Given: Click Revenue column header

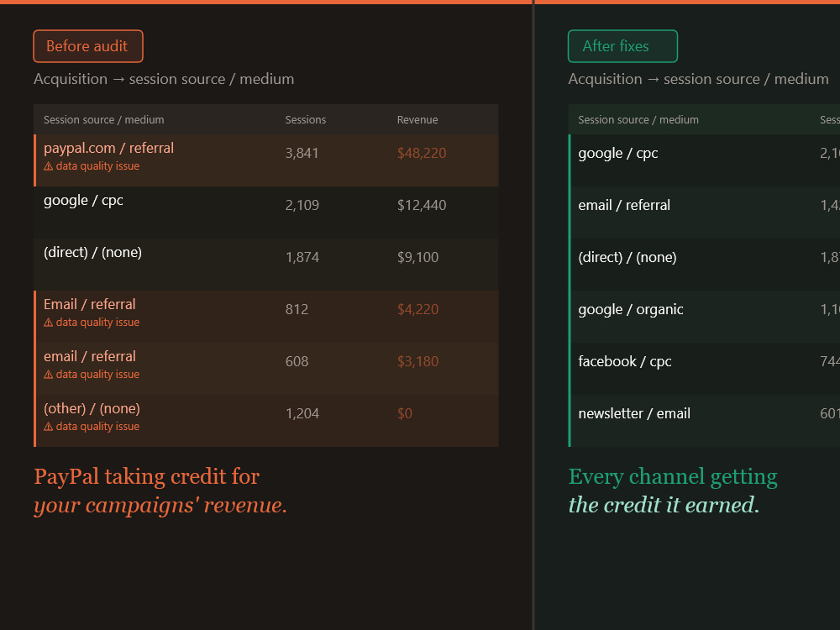Looking at the screenshot, I should click(x=417, y=120).
